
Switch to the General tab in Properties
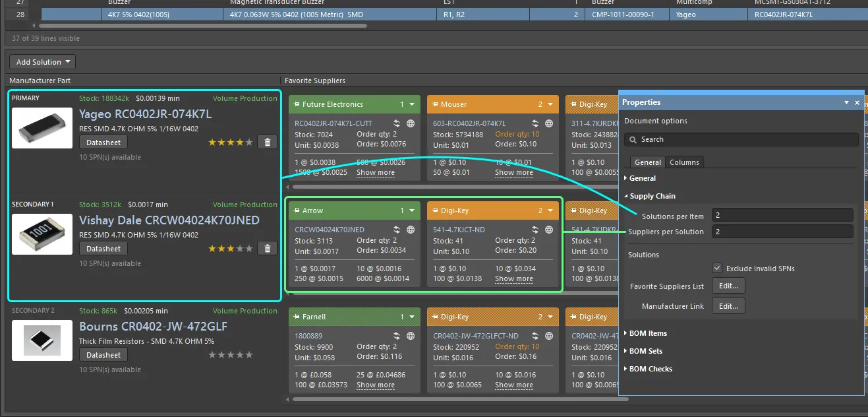[647, 162]
